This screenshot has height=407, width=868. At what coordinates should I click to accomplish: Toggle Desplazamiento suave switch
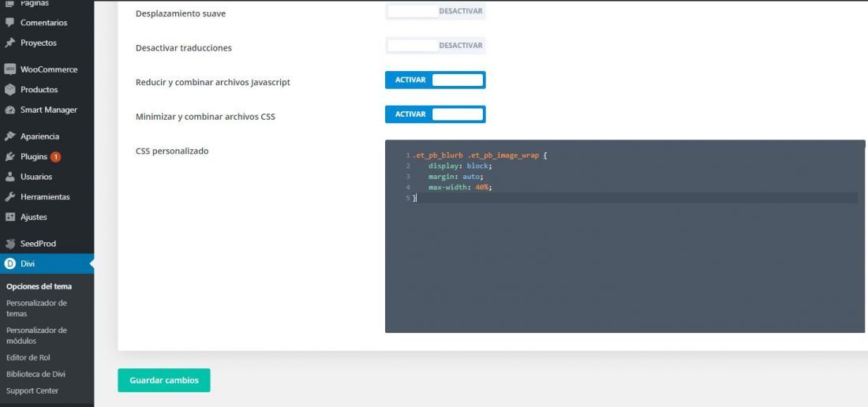(x=435, y=11)
